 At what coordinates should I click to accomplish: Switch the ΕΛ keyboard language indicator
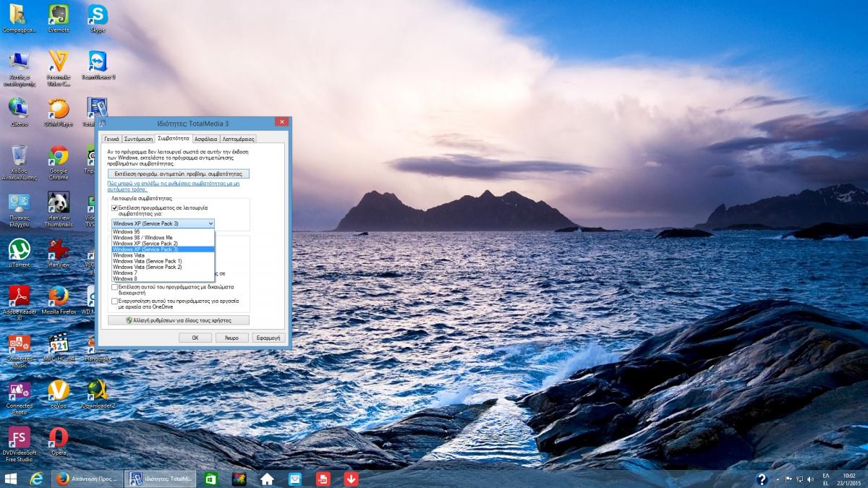(x=825, y=479)
